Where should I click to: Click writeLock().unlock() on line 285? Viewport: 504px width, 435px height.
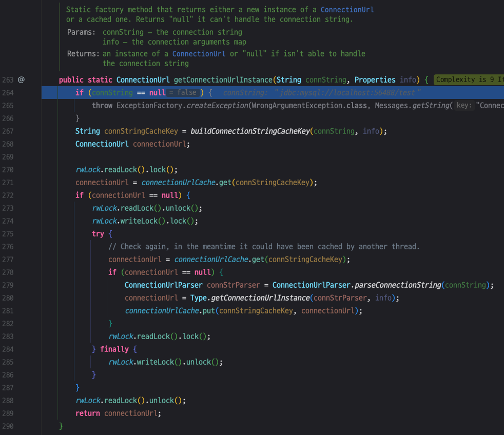pos(178,362)
